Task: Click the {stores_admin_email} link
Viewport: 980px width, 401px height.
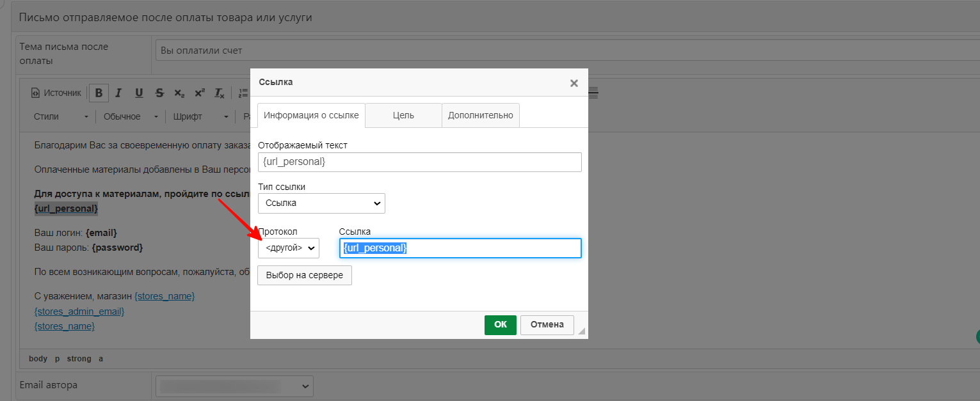Action: pos(79,311)
